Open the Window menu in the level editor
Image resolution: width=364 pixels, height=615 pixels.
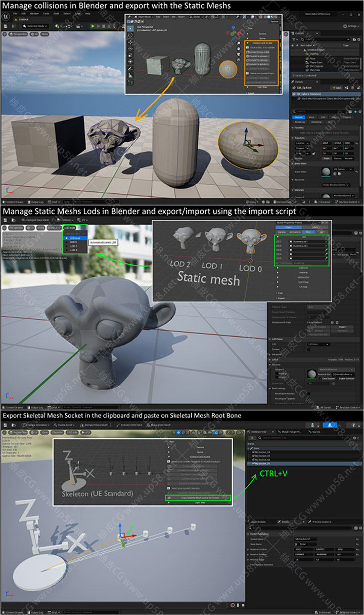coord(34,14)
